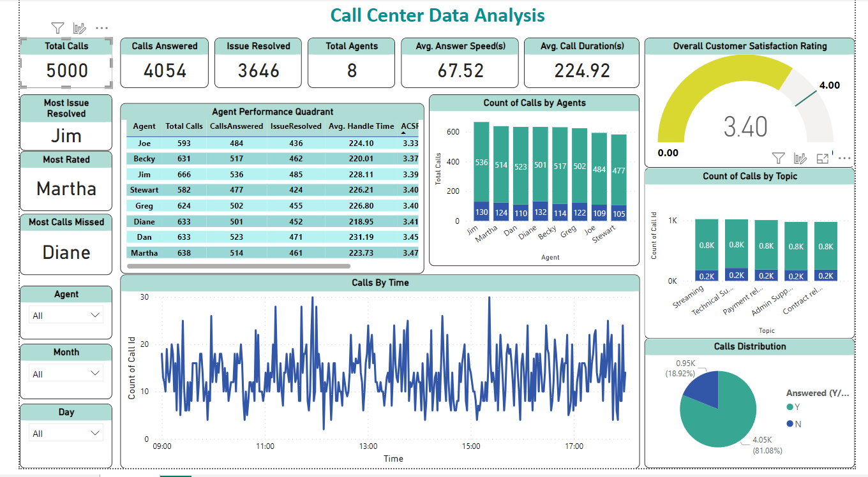Click Avg. Handle Time column header
Screen dimensions: 868x477
[361, 126]
